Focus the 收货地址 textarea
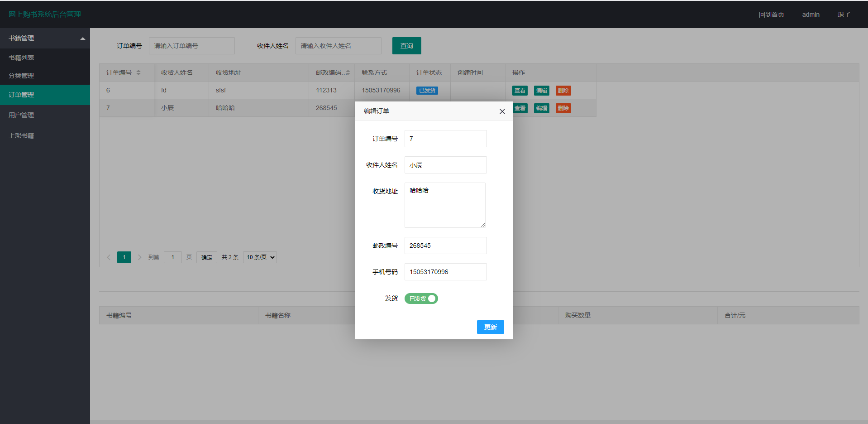 tap(445, 205)
